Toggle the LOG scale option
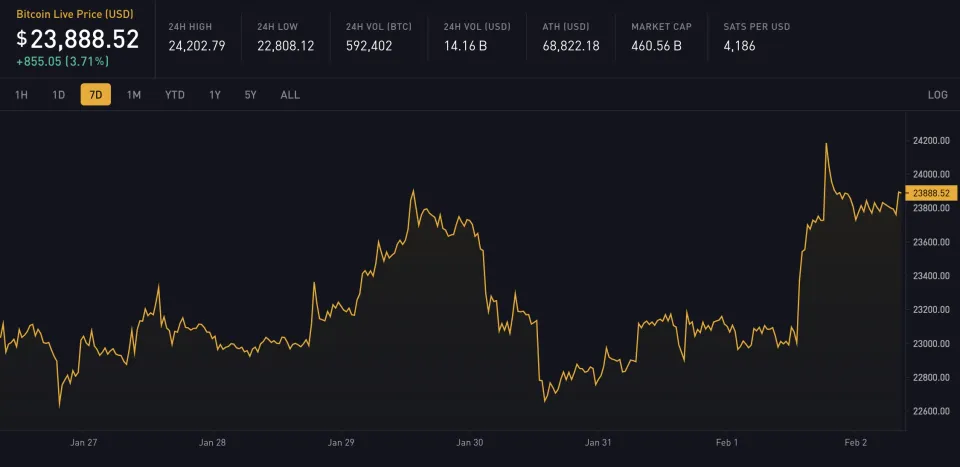This screenshot has height=467, width=960. point(937,95)
